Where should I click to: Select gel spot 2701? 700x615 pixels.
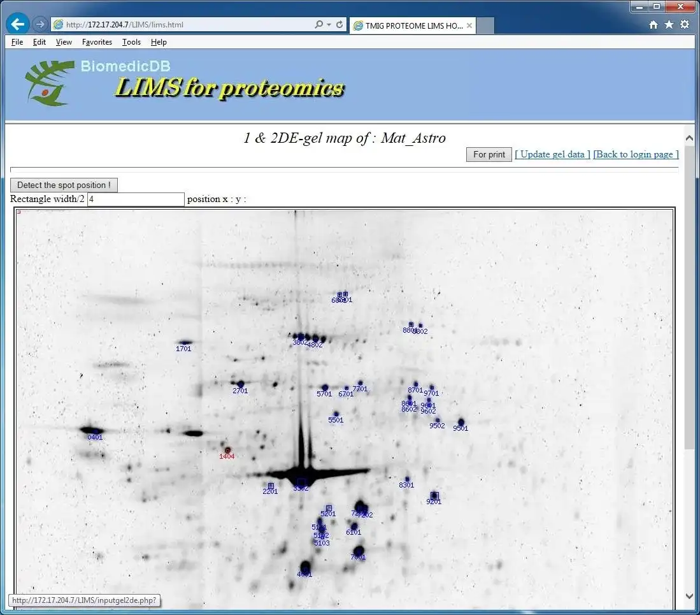click(241, 384)
